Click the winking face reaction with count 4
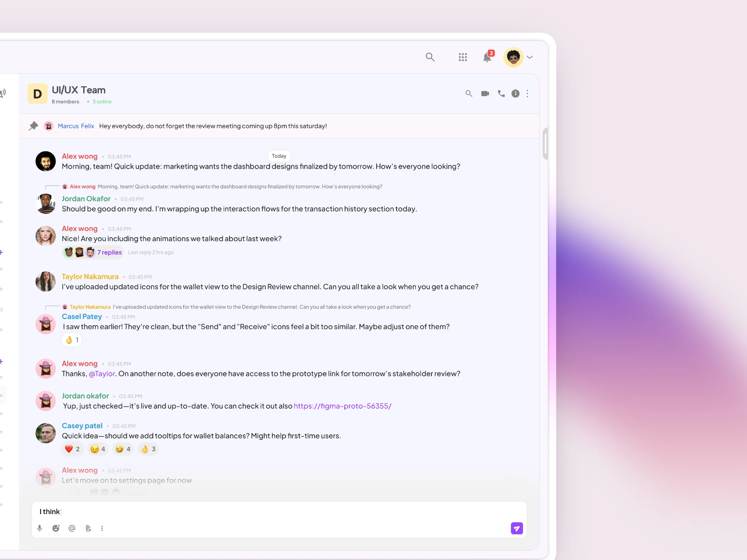 click(x=98, y=449)
